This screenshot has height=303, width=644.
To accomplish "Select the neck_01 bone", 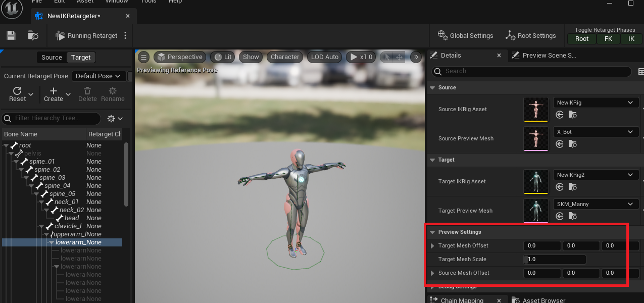I will click(x=66, y=202).
